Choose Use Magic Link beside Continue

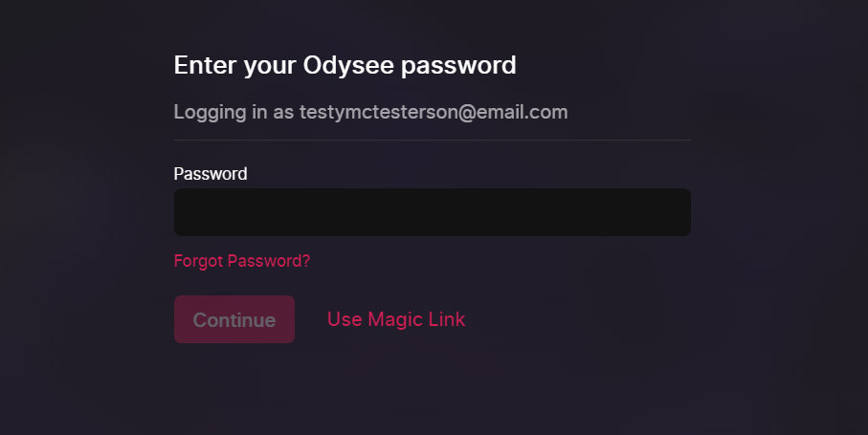[x=396, y=319]
